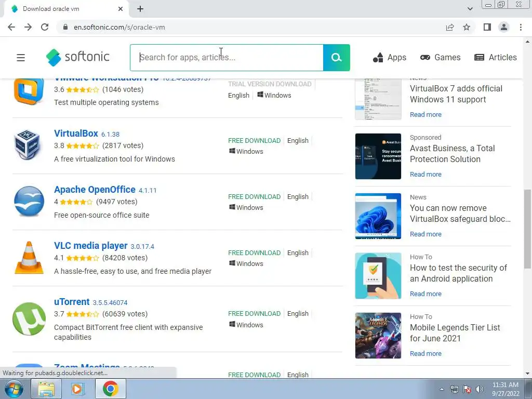
Task: Click the VirtualBox star rating
Action: (83, 146)
